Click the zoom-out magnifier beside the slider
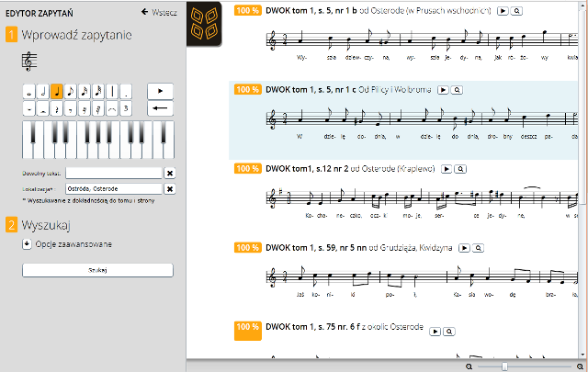The image size is (588, 372). [x=469, y=366]
